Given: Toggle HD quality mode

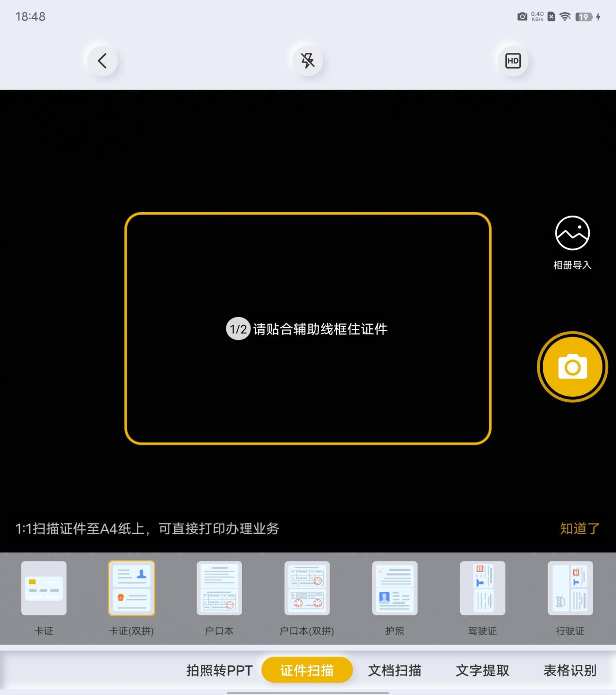Looking at the screenshot, I should [513, 61].
